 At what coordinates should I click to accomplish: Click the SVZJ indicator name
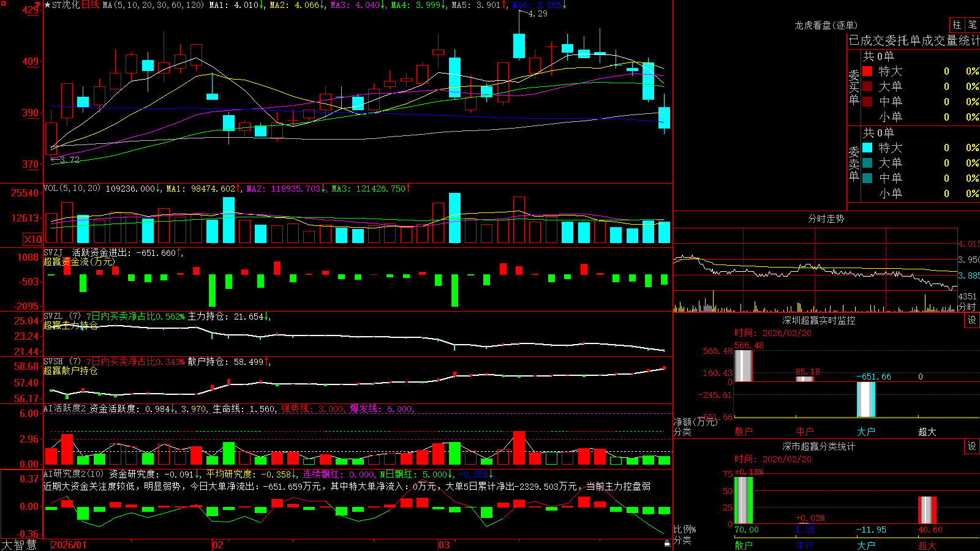(53, 252)
